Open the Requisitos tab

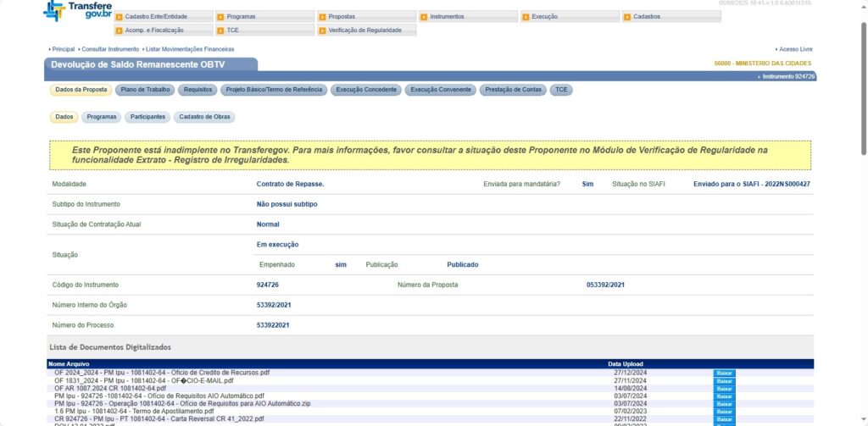198,90
